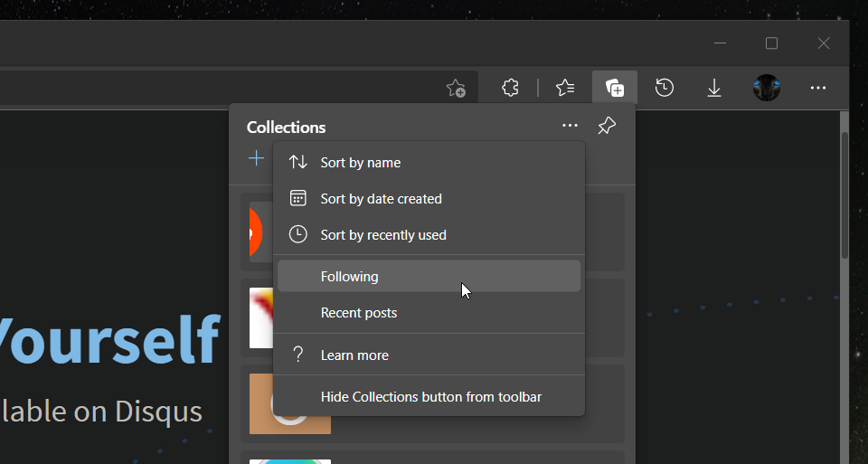Select Sort by name
Viewport: 868px width, 464px height.
click(360, 163)
